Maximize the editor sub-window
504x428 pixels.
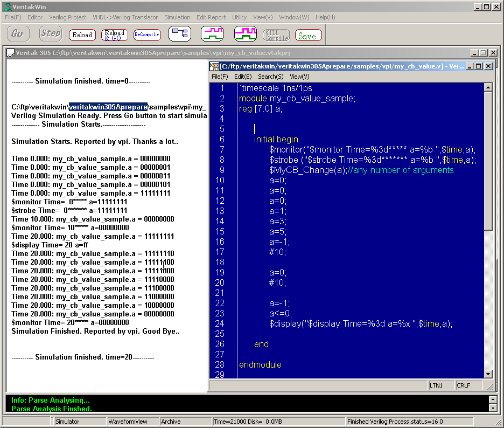pyautogui.click(x=479, y=66)
